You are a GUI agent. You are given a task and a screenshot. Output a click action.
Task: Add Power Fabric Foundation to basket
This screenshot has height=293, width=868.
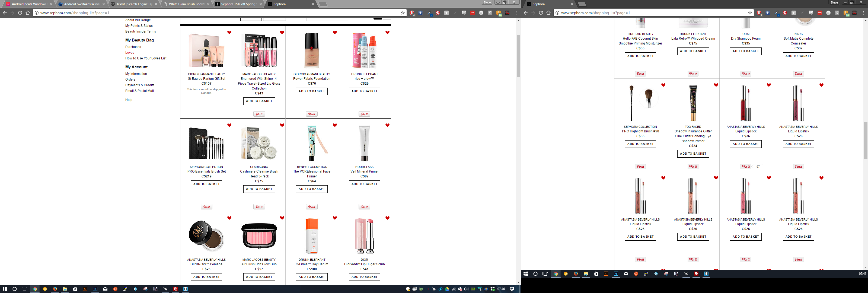(x=312, y=91)
